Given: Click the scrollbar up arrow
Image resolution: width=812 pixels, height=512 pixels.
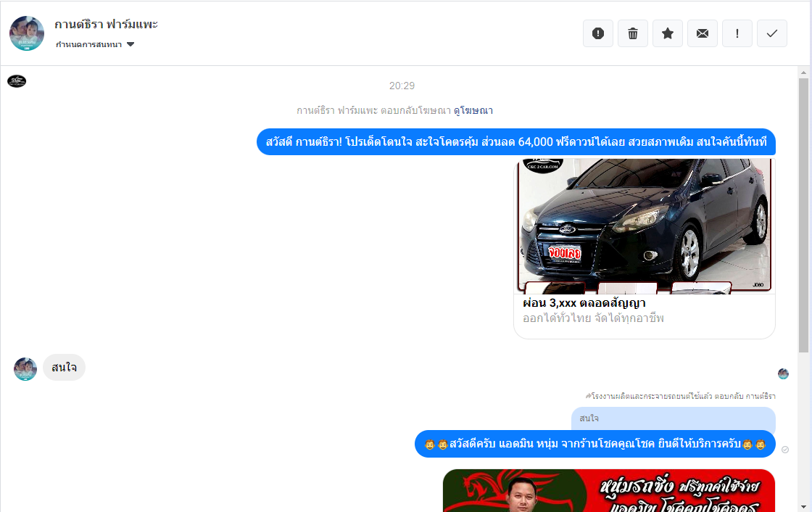Looking at the screenshot, I should tap(803, 73).
